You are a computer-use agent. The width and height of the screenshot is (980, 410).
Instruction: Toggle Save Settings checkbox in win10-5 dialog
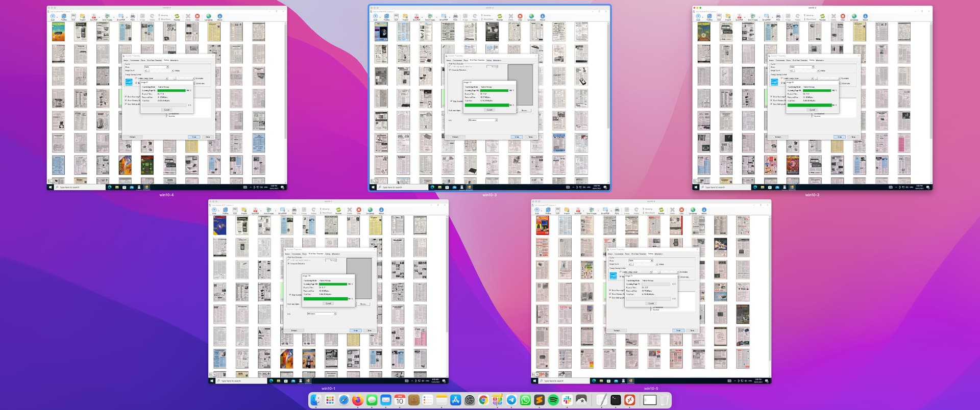[609, 298]
